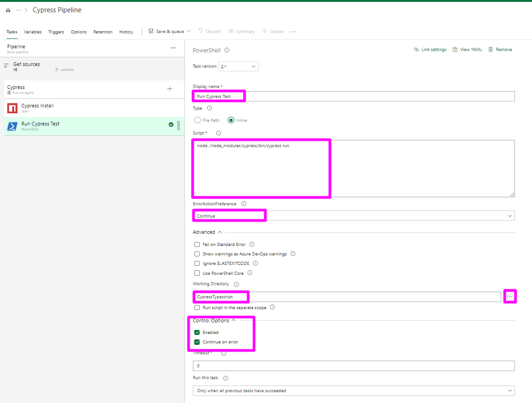
Task: Open the pipeline Summary
Action: point(241,31)
